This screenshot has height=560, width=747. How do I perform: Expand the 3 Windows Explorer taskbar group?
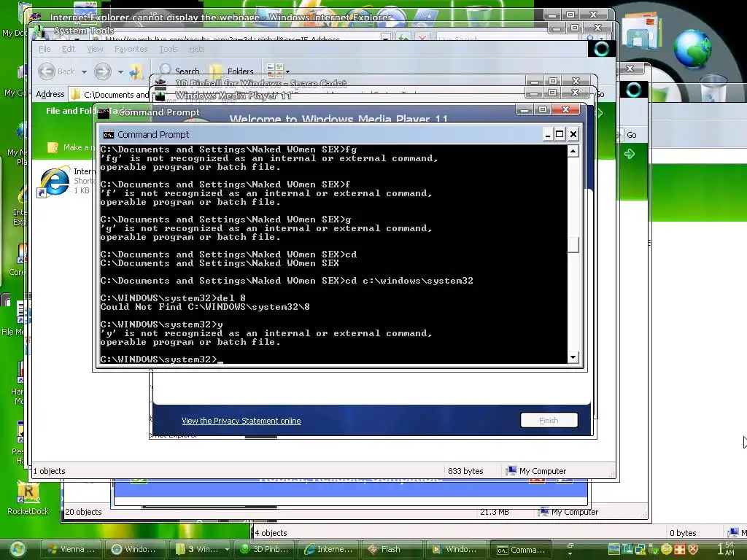tap(227, 549)
